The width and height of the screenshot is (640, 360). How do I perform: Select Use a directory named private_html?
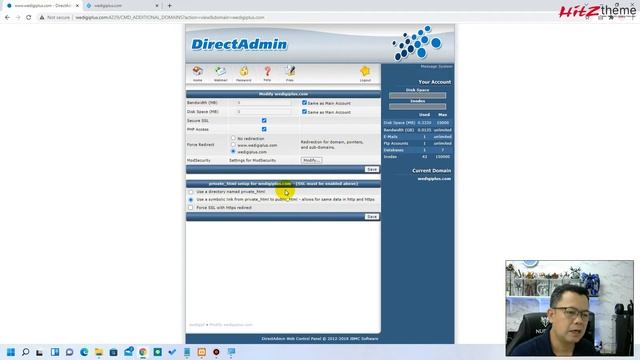(191, 191)
